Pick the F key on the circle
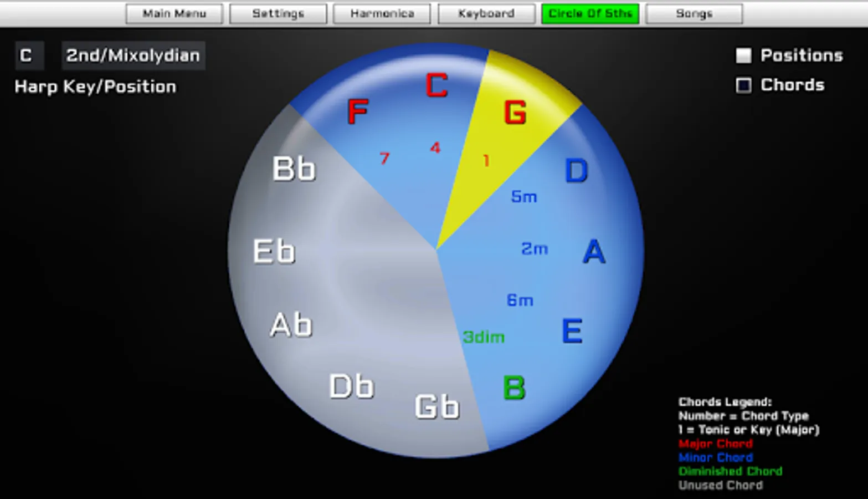This screenshot has width=868, height=499. [x=358, y=111]
